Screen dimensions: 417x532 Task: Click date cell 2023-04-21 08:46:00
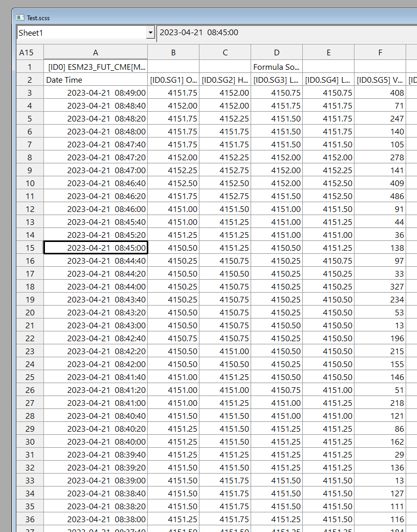[x=96, y=209]
